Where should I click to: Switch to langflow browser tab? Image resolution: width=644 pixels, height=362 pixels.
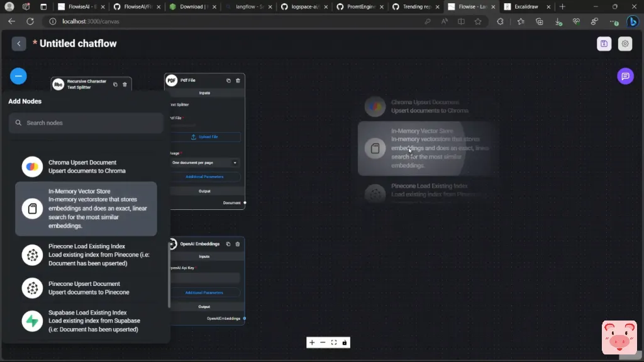click(x=249, y=6)
